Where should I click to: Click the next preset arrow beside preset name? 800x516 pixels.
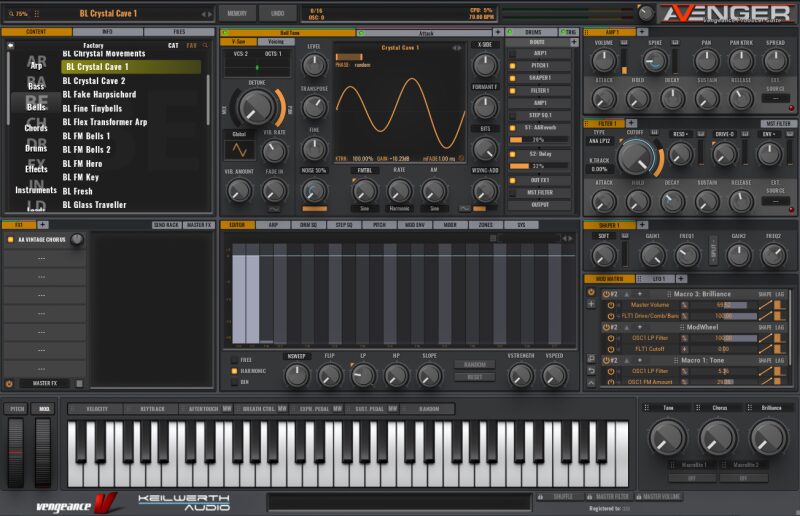(209, 14)
